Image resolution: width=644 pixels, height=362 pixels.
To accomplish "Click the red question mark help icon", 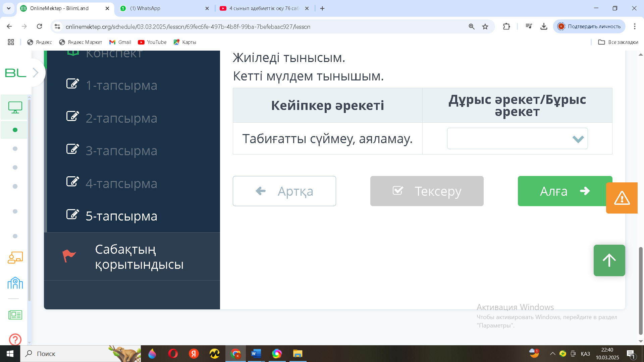I will 15,339.
